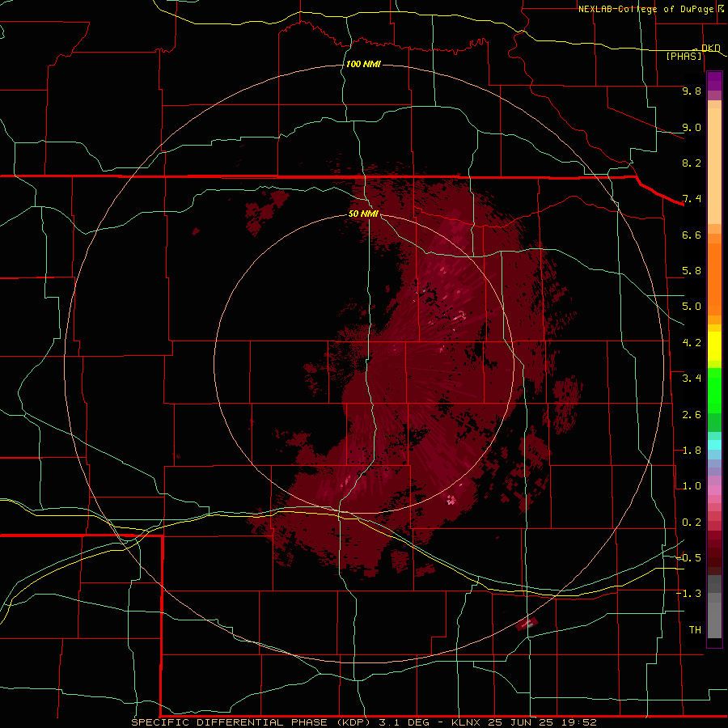The width and height of the screenshot is (728, 728).
Task: Click the 1.0 value on the color scale
Action: pyautogui.click(x=692, y=486)
